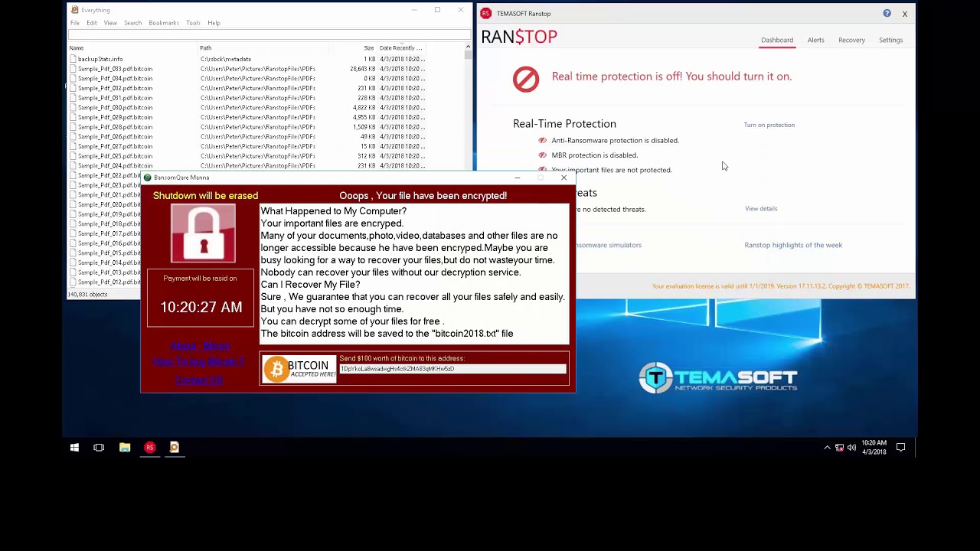The width and height of the screenshot is (980, 551).
Task: Expand hidden system tray icons chevron
Action: 827,448
